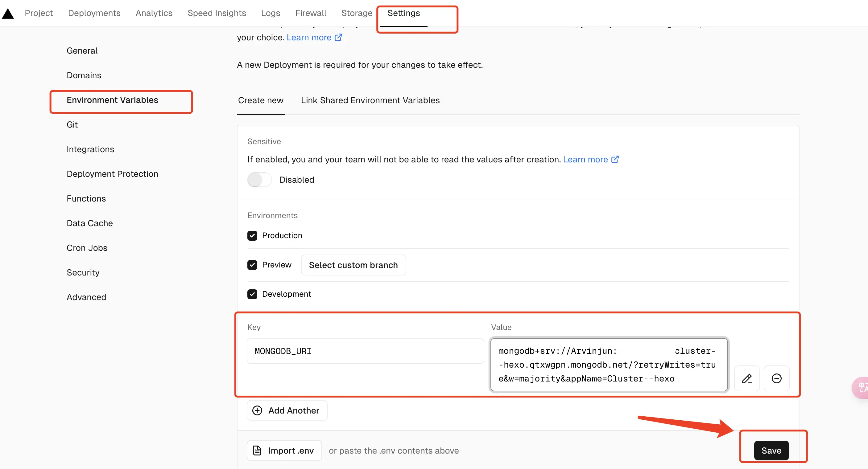Image resolution: width=868 pixels, height=469 pixels.
Task: Navigate to General settings section
Action: pos(81,50)
